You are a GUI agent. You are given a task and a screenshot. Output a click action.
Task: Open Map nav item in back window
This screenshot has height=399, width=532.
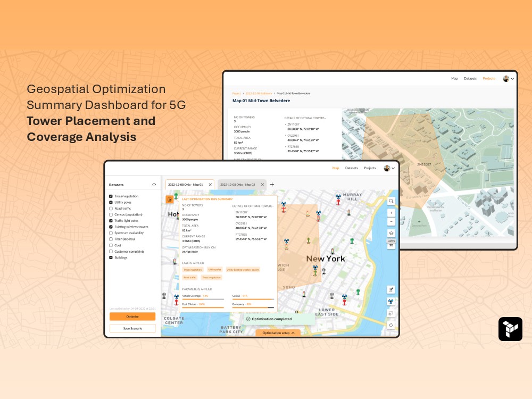[454, 78]
